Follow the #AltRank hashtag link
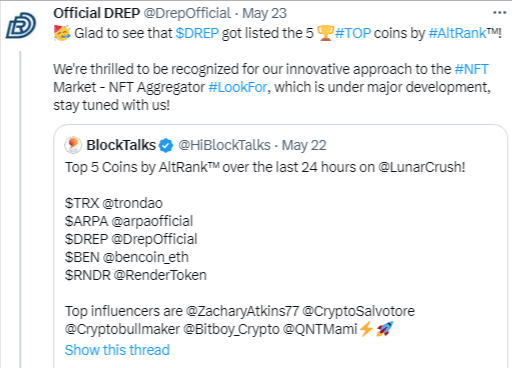The width and height of the screenshot is (512, 368). tap(457, 33)
